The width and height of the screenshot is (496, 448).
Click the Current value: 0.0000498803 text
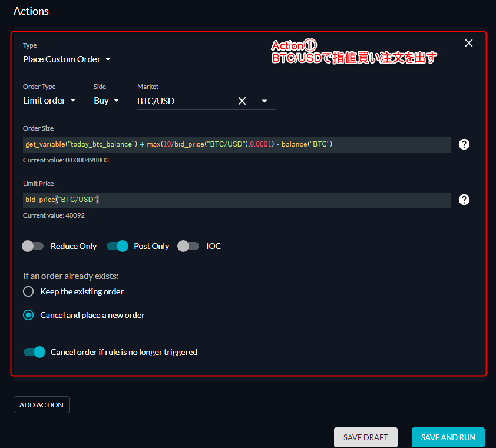pos(66,160)
